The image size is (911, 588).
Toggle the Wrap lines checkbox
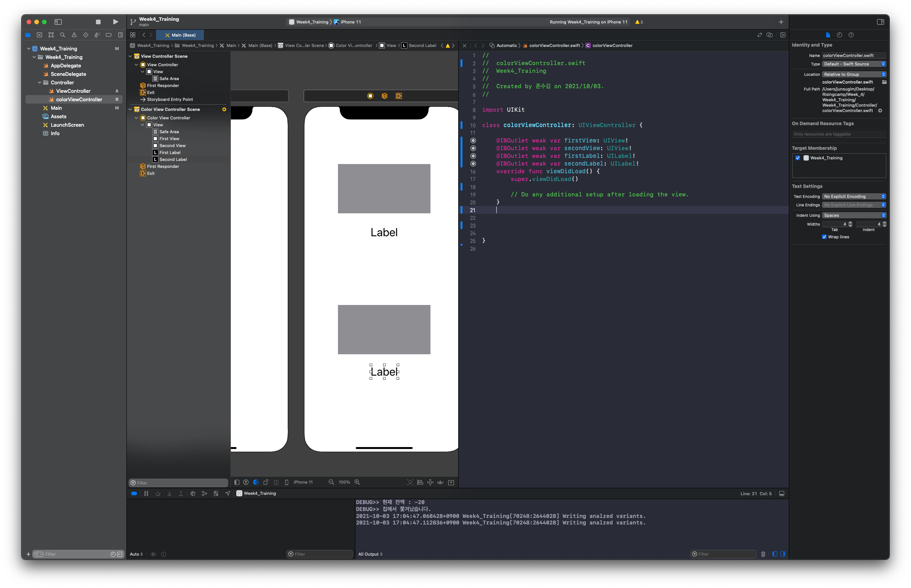tap(824, 237)
